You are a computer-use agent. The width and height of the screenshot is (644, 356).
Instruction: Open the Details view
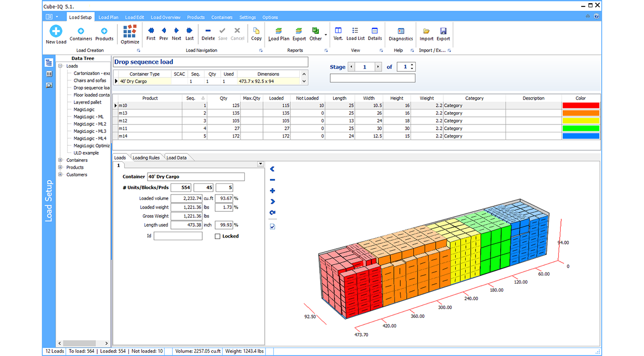coord(375,34)
